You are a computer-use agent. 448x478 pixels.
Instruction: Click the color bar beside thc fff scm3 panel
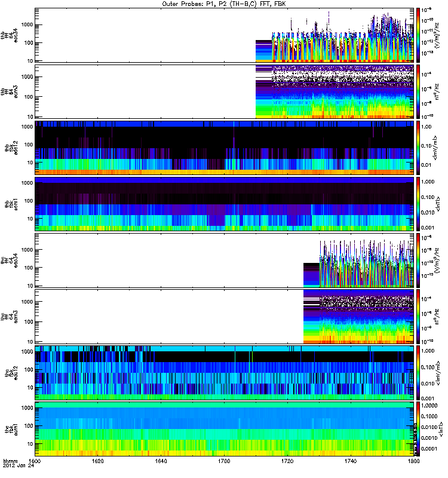(x=418, y=317)
